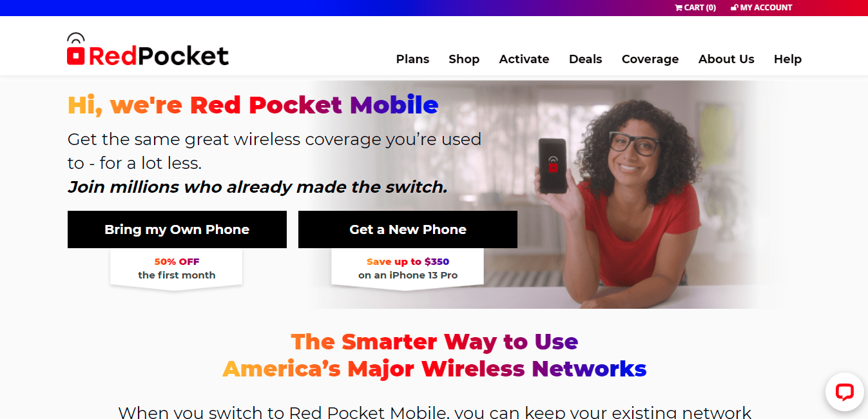Click the Bring my Own Phone button
The image size is (868, 419).
click(177, 229)
